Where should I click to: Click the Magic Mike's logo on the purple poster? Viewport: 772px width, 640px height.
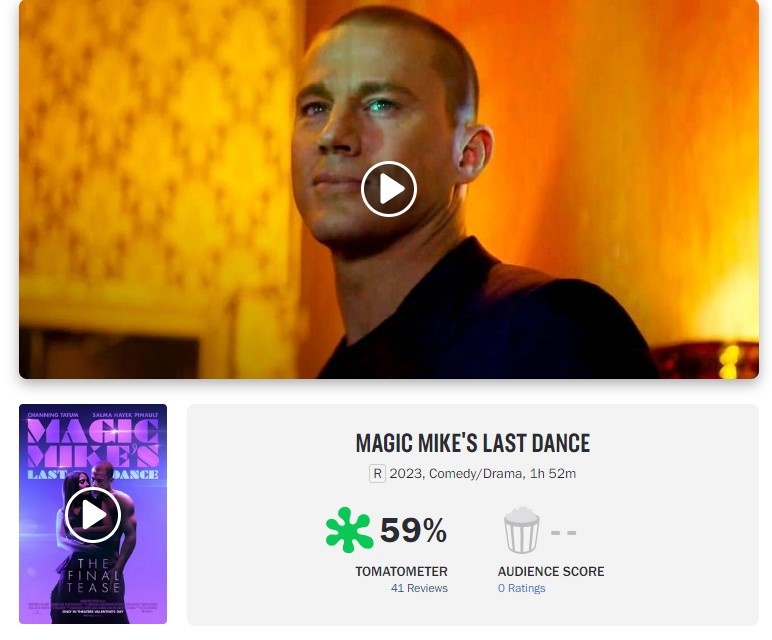(93, 444)
